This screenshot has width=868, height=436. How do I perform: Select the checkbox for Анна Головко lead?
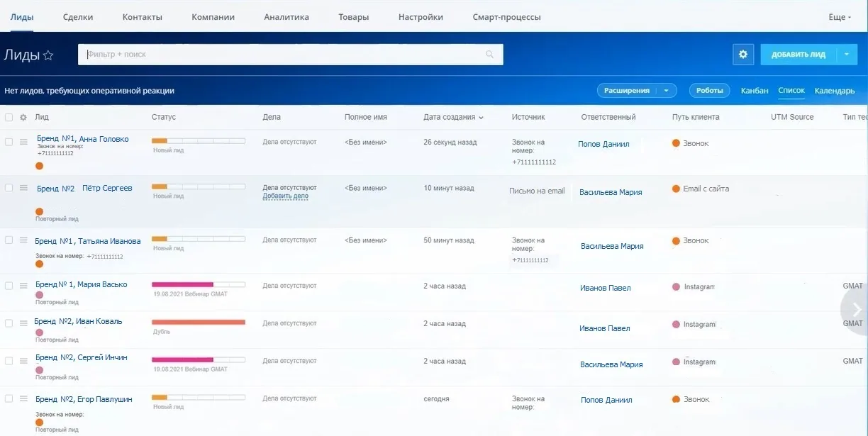[9, 142]
